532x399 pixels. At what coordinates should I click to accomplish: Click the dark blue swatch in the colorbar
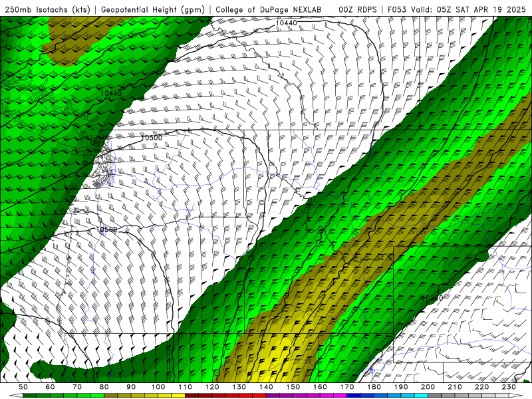pos(354,396)
